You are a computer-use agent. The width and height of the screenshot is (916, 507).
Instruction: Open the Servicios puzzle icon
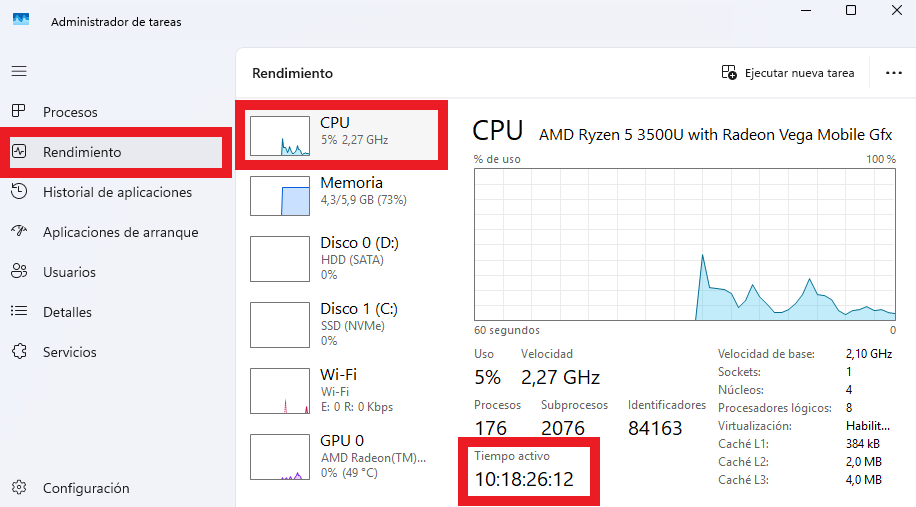(x=19, y=351)
